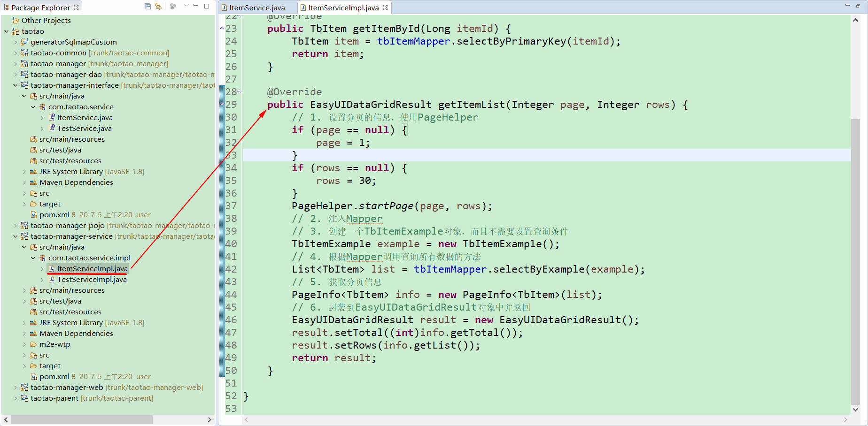868x426 pixels.
Task: Select the taotao-parent project label
Action: coord(54,398)
